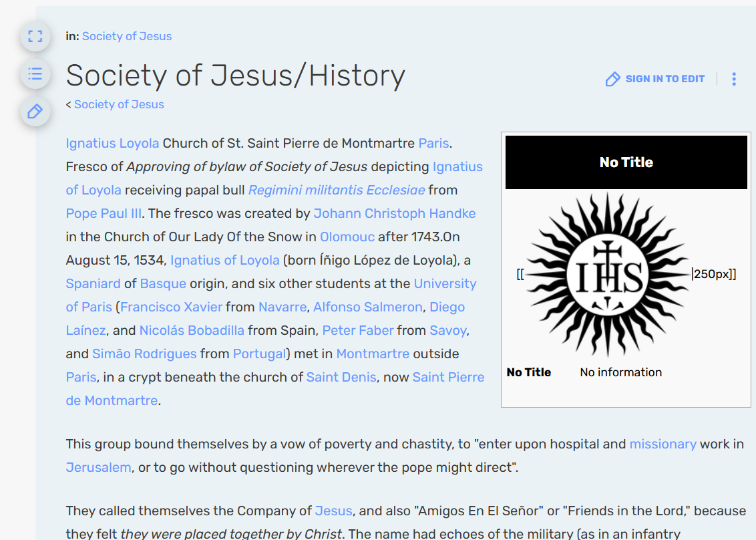Open the Alfonso Salmeron link
The image size is (756, 540).
pos(368,307)
